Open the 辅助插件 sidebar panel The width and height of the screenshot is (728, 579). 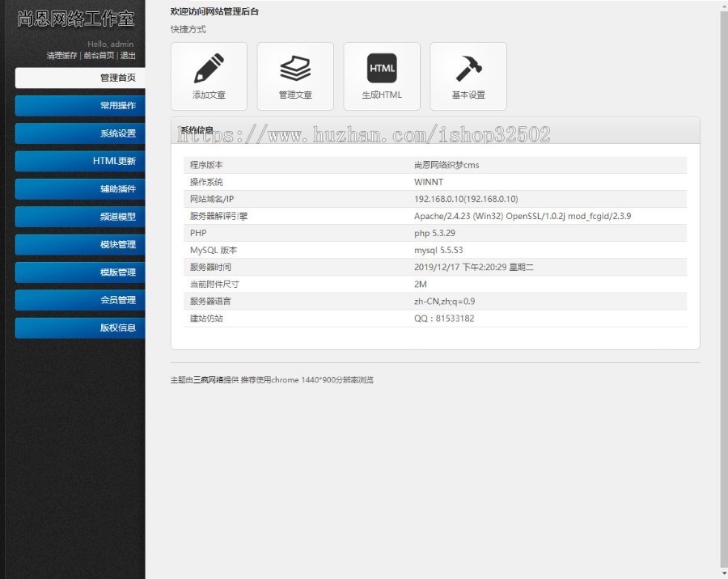(x=78, y=188)
